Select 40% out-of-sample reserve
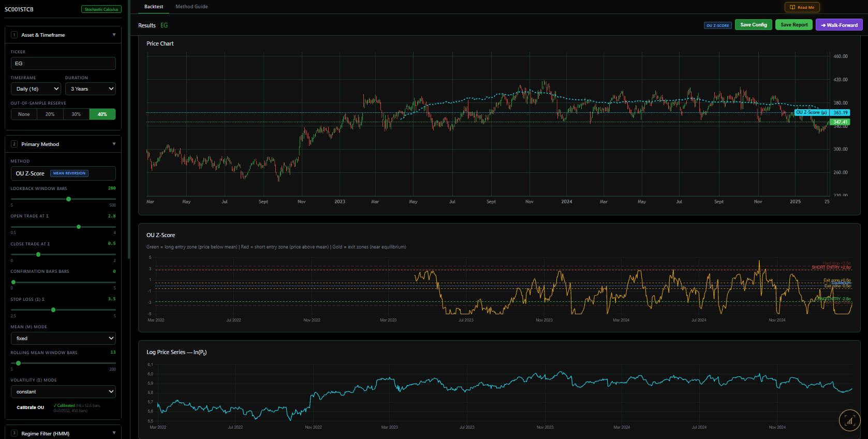Image resolution: width=868 pixels, height=439 pixels. pos(102,114)
